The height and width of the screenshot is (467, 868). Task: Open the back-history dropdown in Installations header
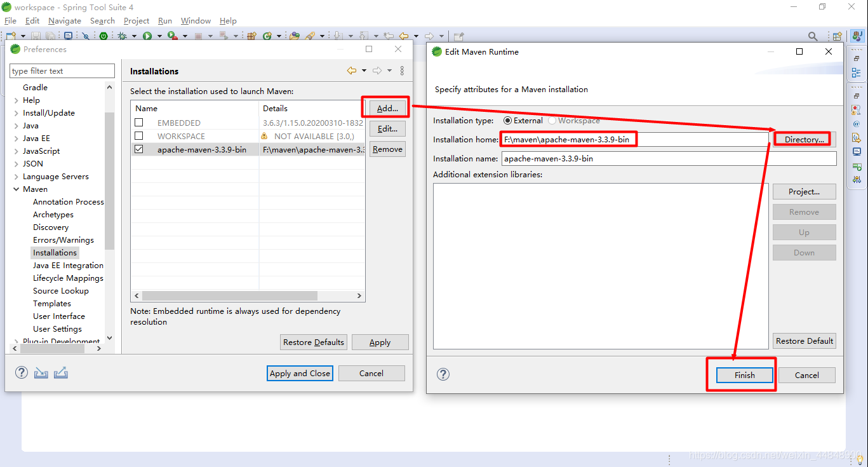point(364,71)
